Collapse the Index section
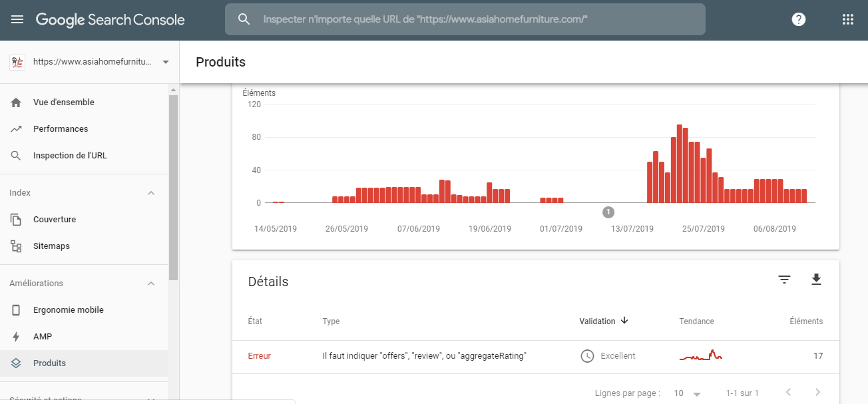This screenshot has height=404, width=868. coord(151,193)
